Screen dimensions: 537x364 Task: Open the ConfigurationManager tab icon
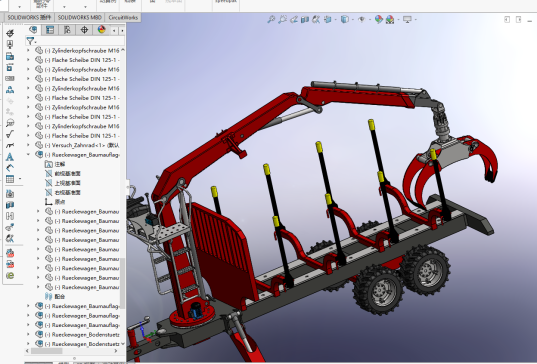click(67, 30)
